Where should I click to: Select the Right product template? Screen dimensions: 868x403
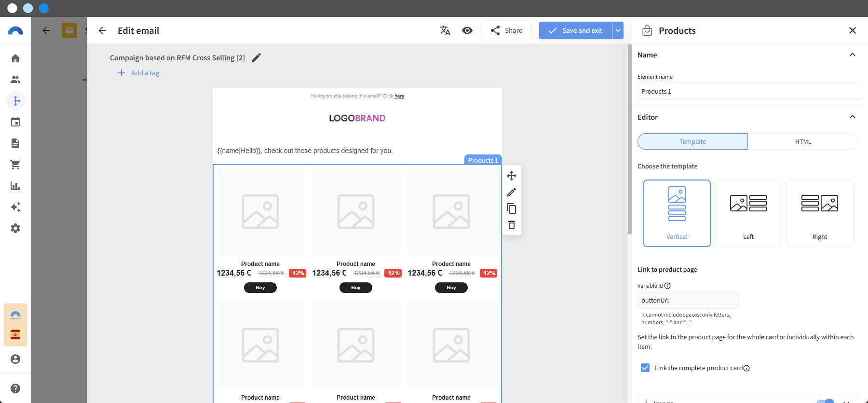(820, 213)
